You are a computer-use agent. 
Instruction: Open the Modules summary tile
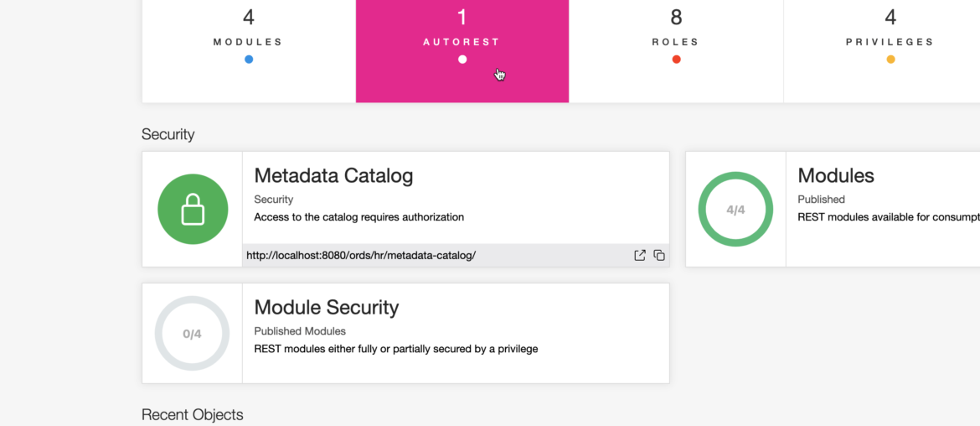coord(249,51)
